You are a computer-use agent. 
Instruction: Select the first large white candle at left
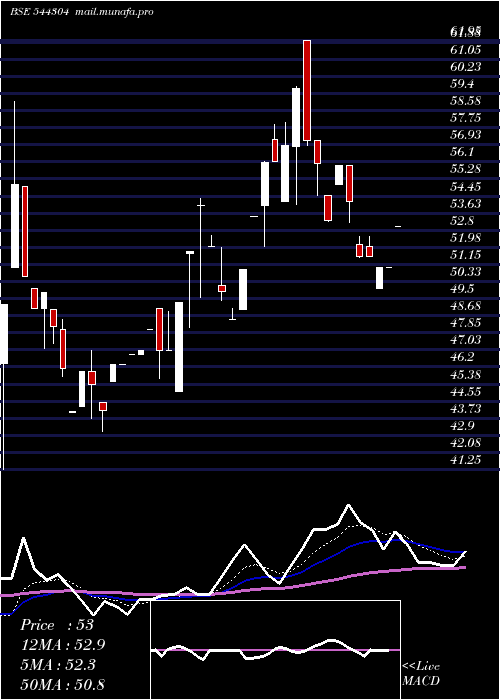[x=15, y=226]
